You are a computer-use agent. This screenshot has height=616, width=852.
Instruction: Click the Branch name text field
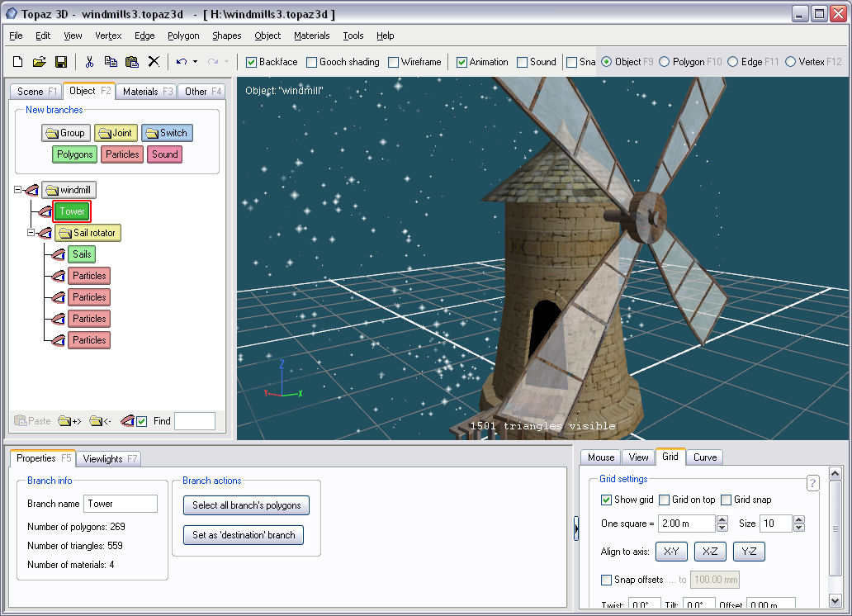coord(121,504)
